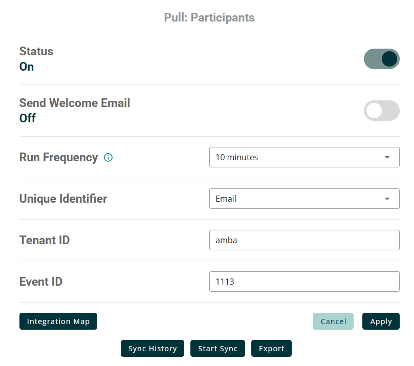The width and height of the screenshot is (414, 366).
Task: Start Sync now
Action: [x=217, y=348]
